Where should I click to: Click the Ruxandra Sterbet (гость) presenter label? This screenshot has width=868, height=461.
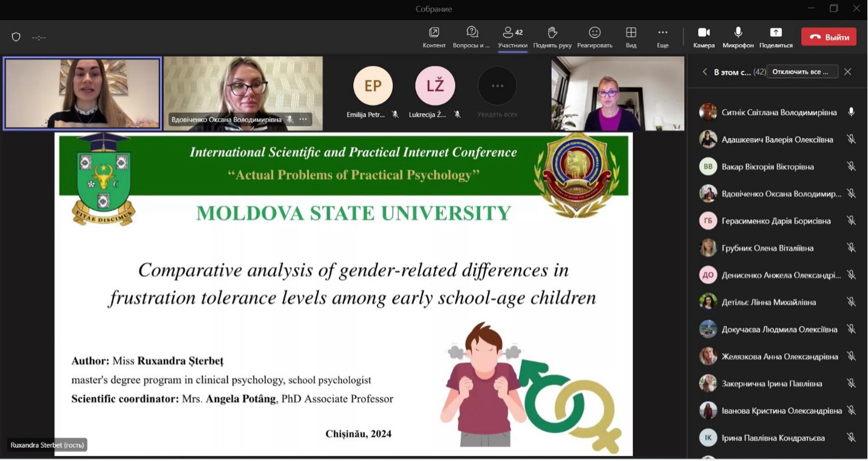coord(49,445)
